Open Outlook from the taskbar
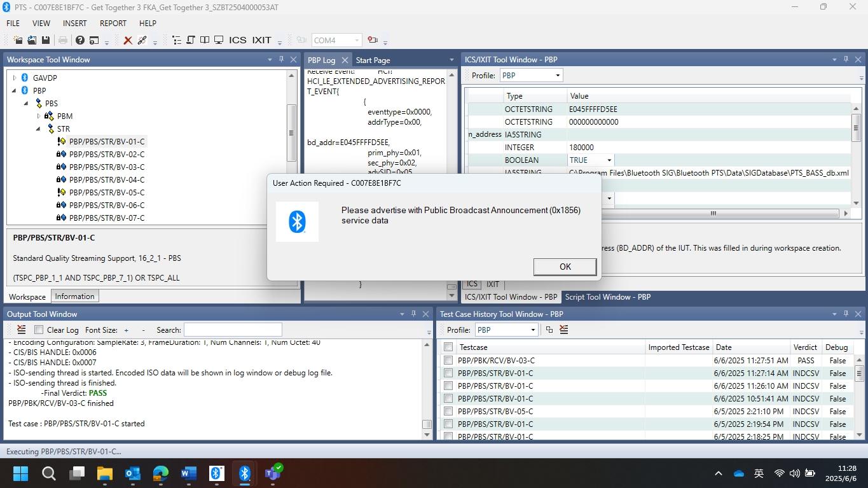The image size is (868, 488). (x=132, y=473)
